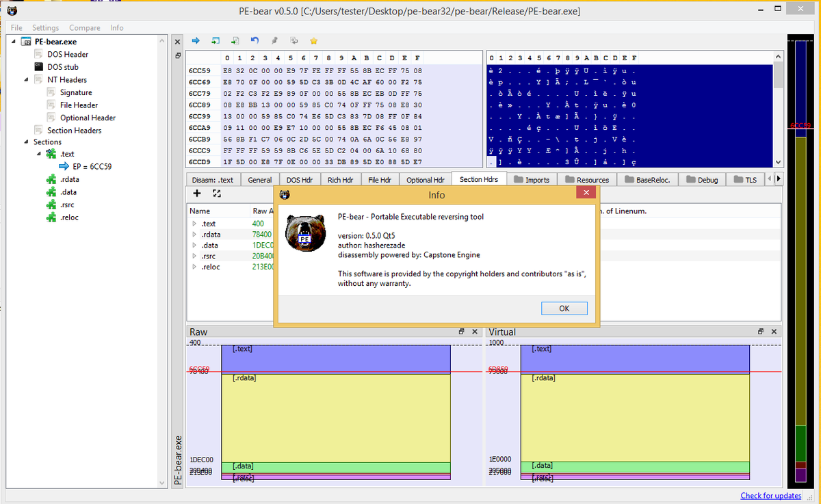Collapse the PE-bear.exe tree node
This screenshot has height=504, width=821.
(14, 42)
